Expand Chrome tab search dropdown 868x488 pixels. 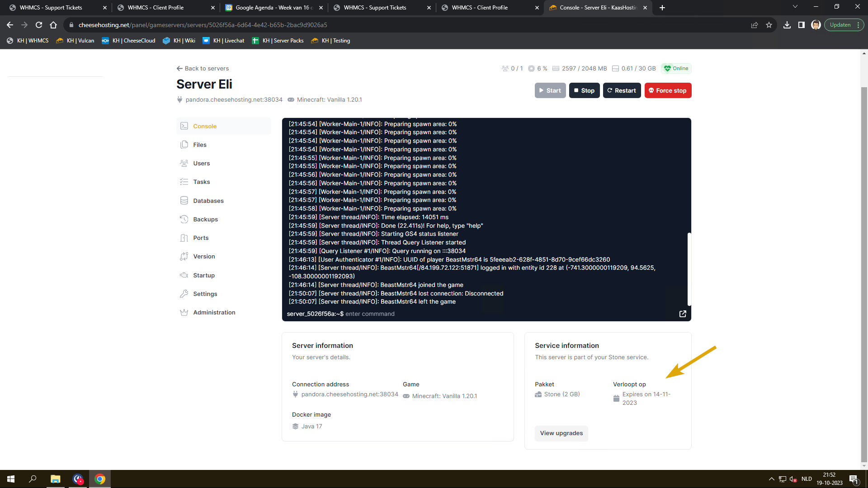point(795,7)
